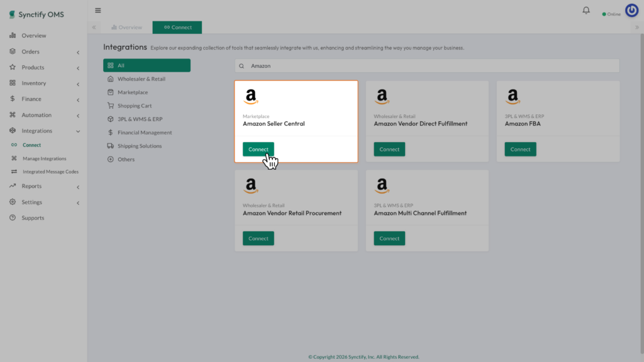This screenshot has height=362, width=644.
Task: Click the Supports help circle icon
Action: [x=13, y=217]
